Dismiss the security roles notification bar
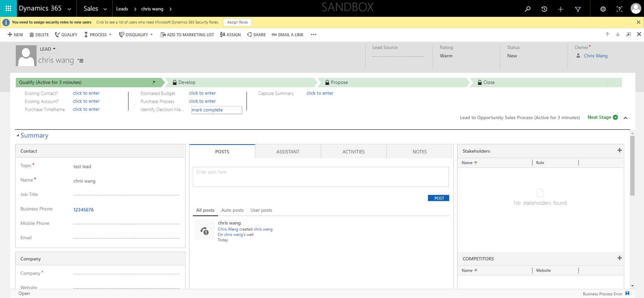The width and height of the screenshot is (644, 298). click(638, 22)
